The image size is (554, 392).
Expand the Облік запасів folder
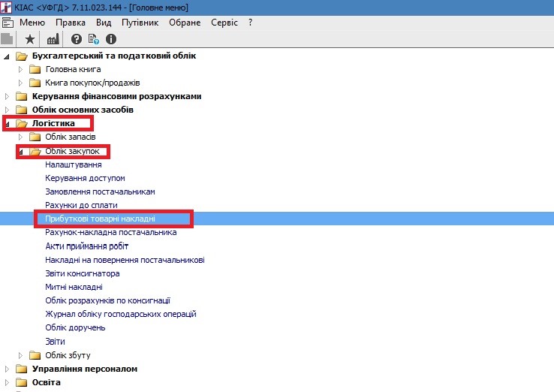pos(21,137)
